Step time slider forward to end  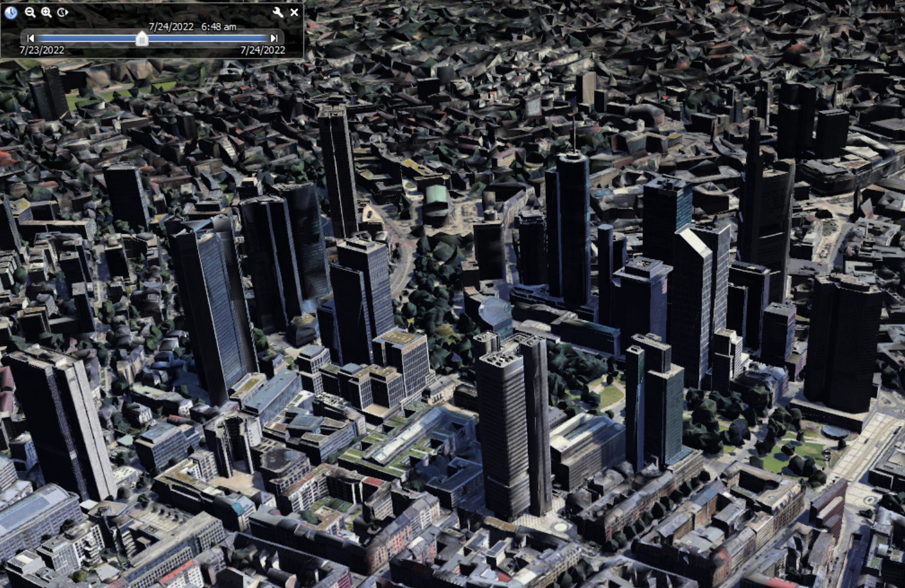pos(274,38)
